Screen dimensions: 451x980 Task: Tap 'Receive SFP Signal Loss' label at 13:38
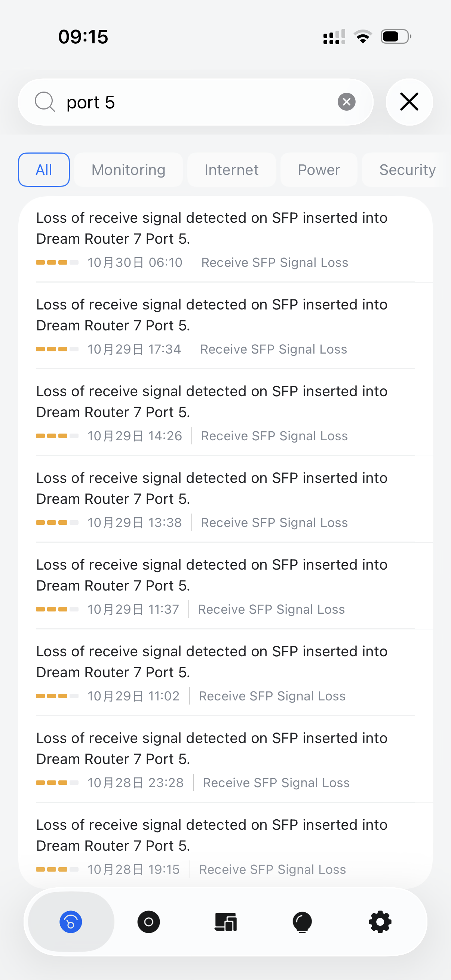[x=274, y=523]
